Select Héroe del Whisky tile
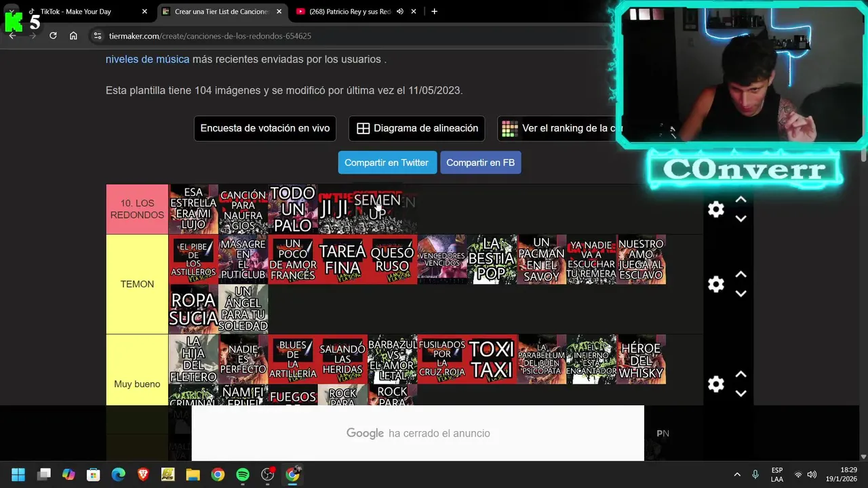Viewport: 868px width, 488px height. click(x=641, y=359)
